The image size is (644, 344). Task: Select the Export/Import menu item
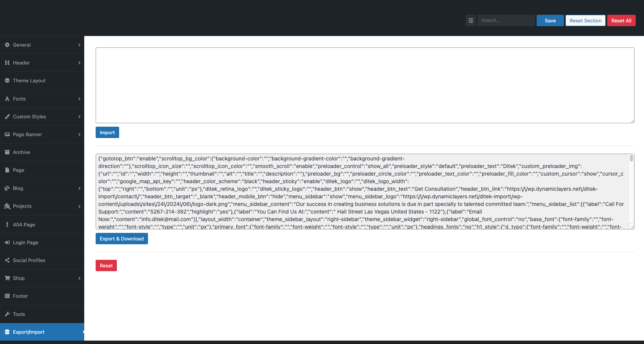pos(42,332)
